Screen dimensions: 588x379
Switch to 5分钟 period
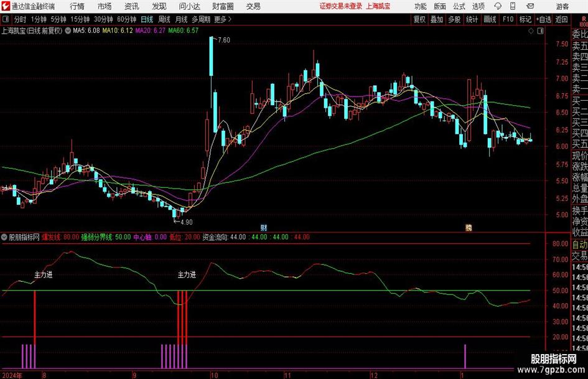pos(58,19)
